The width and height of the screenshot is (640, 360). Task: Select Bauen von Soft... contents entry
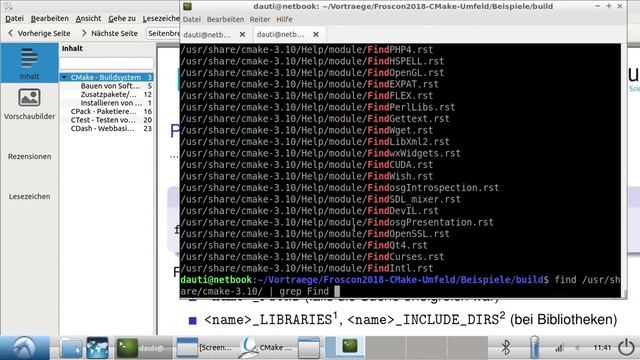(110, 86)
